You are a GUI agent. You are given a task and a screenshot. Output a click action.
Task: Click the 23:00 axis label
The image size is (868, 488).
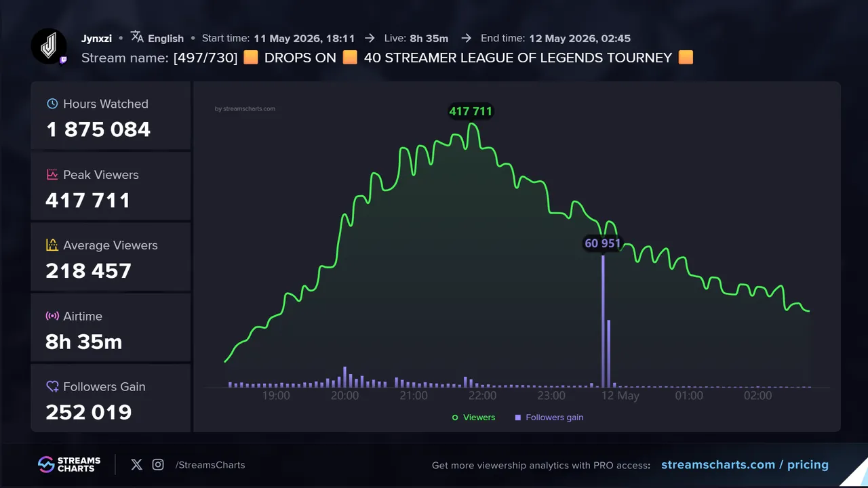tap(551, 396)
